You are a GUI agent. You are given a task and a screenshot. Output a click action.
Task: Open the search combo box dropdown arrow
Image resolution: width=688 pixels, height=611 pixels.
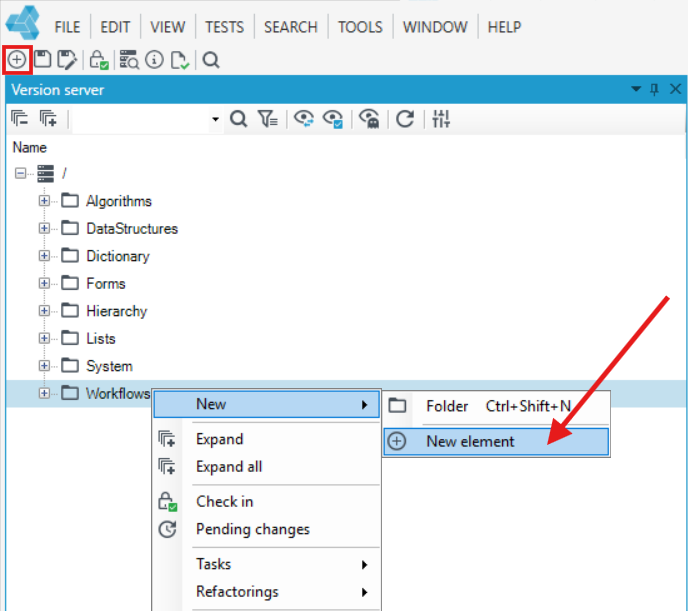[215, 119]
